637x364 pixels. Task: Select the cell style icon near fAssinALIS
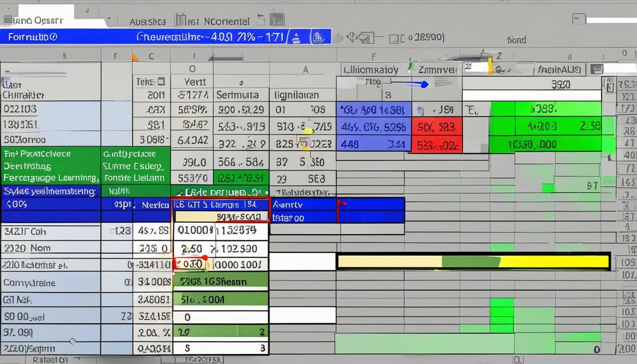(x=597, y=69)
